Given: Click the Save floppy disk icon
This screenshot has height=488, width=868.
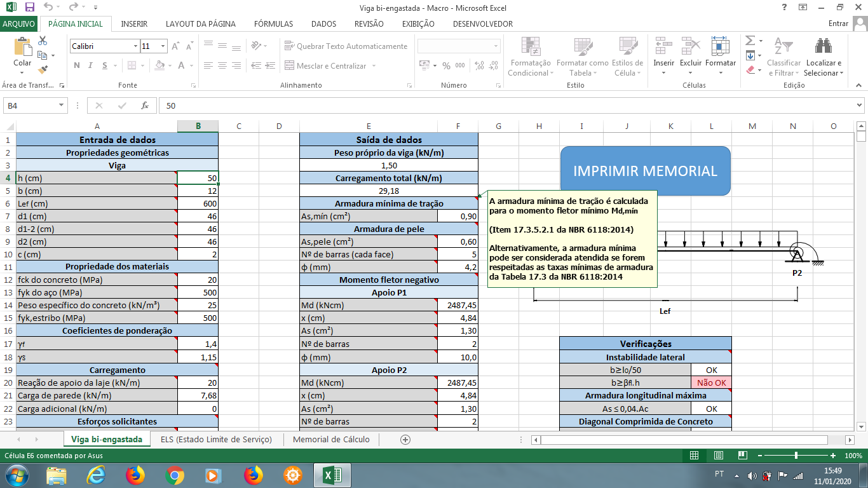Looking at the screenshot, I should [x=30, y=7].
